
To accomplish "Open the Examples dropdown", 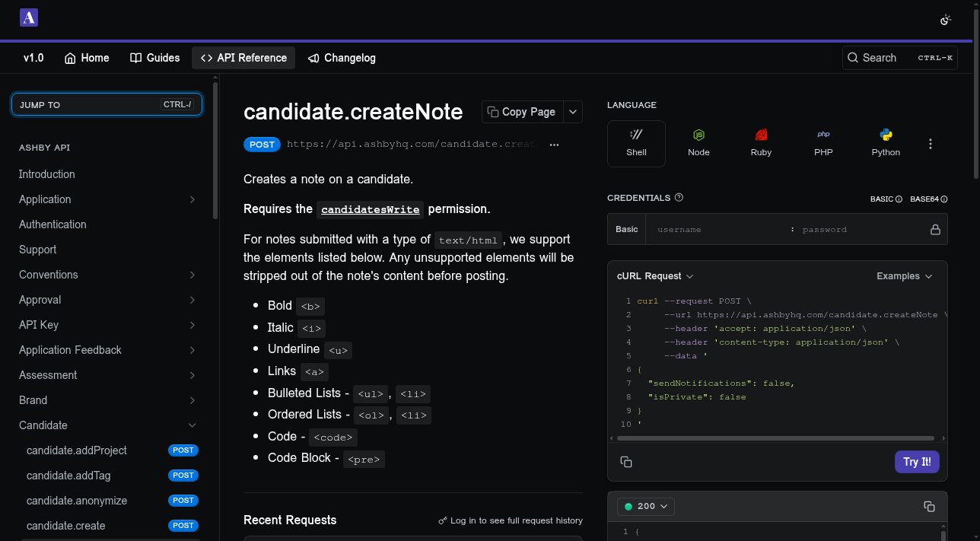I will (x=905, y=276).
